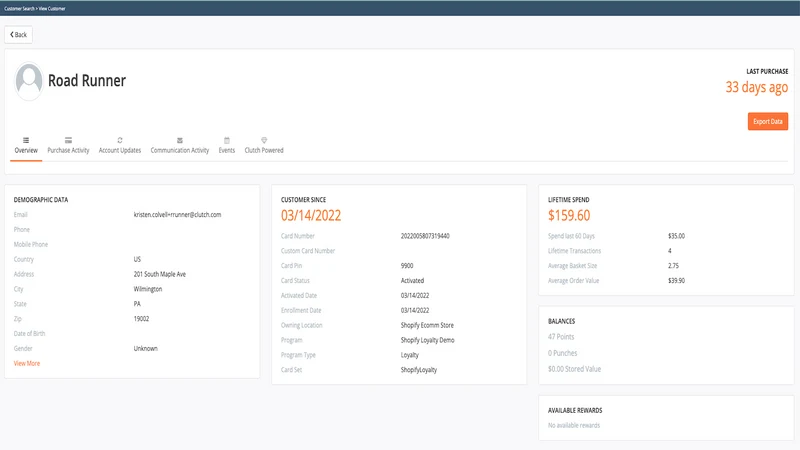
Task: Click the card status Activated
Action: [x=412, y=281]
